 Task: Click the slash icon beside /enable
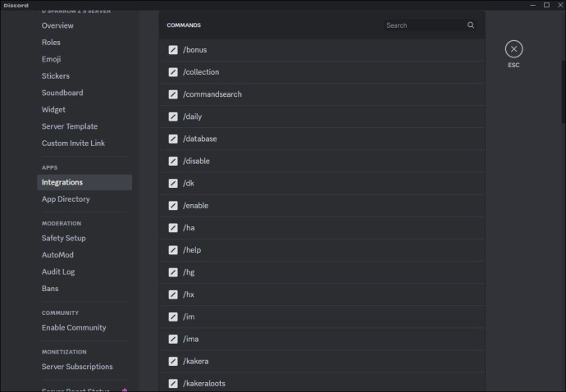coord(173,206)
